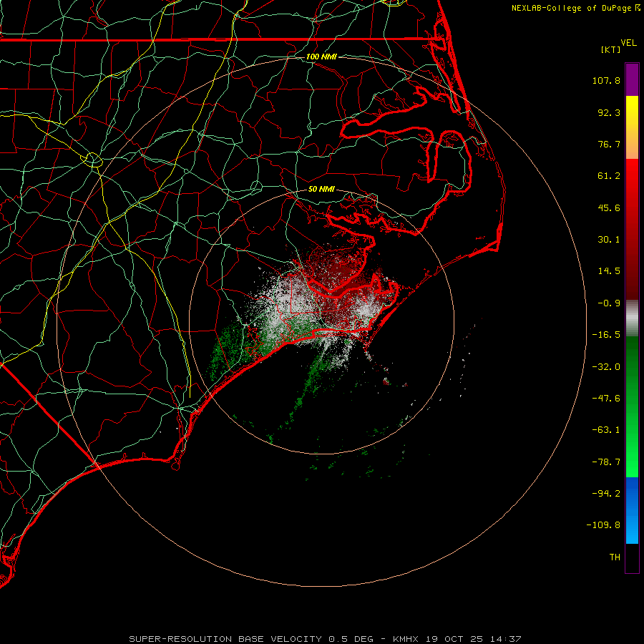
Task: Pick the gray near-zero band on color bar
Action: click(632, 317)
